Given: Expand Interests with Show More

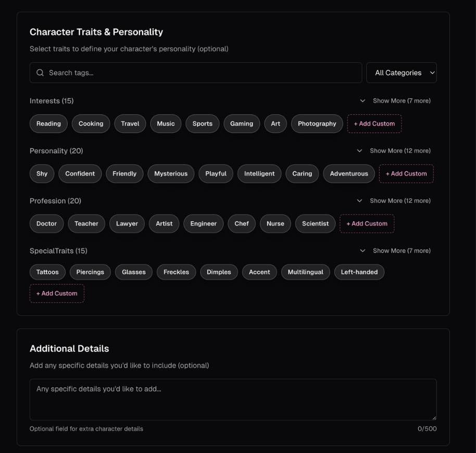Looking at the screenshot, I should 396,101.
